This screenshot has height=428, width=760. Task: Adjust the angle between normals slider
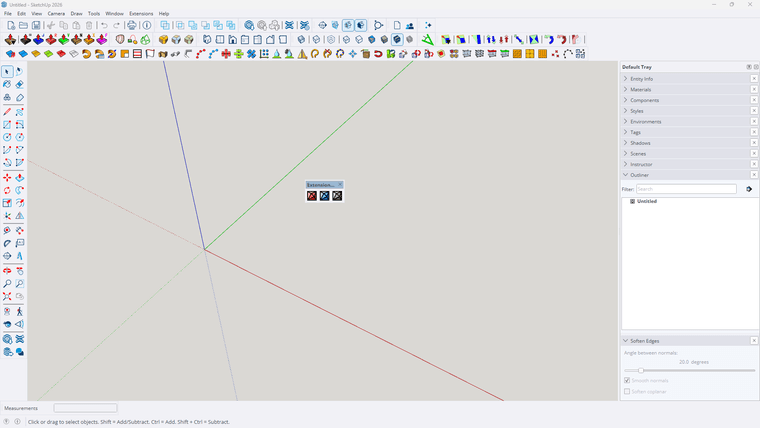(640, 370)
